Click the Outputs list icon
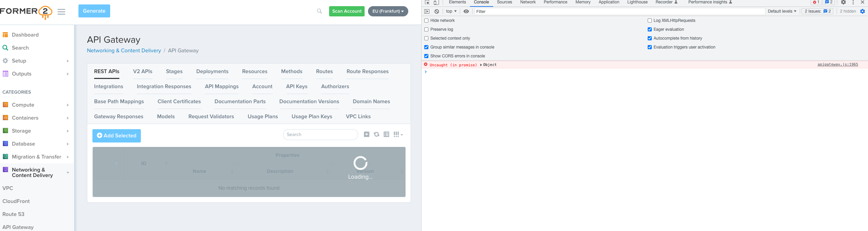 (5, 74)
